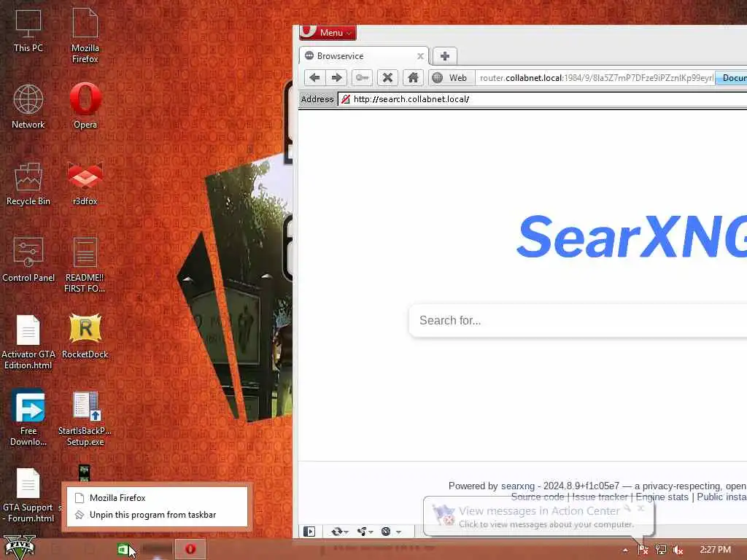Select the Network desktop icon
This screenshot has height=560, width=747.
[x=28, y=106]
